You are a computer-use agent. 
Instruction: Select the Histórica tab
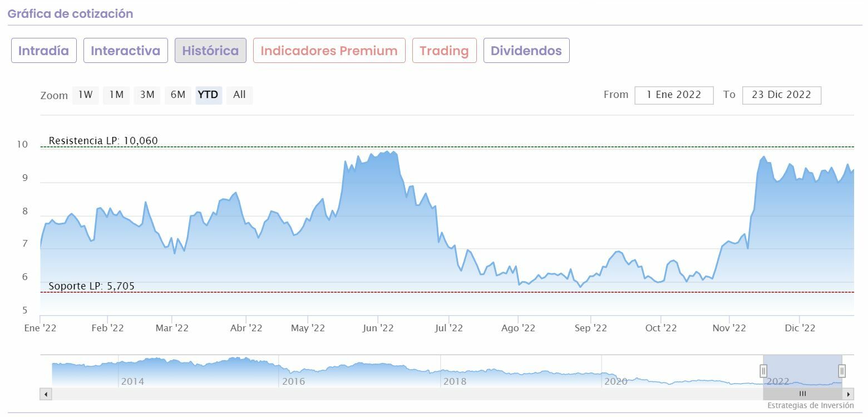pyautogui.click(x=210, y=51)
